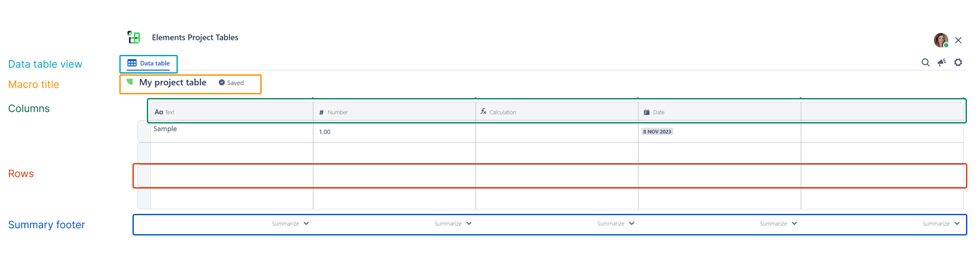The width and height of the screenshot is (980, 268).
Task: Expand Summarize dropdown under Calculation column
Action: tap(615, 223)
